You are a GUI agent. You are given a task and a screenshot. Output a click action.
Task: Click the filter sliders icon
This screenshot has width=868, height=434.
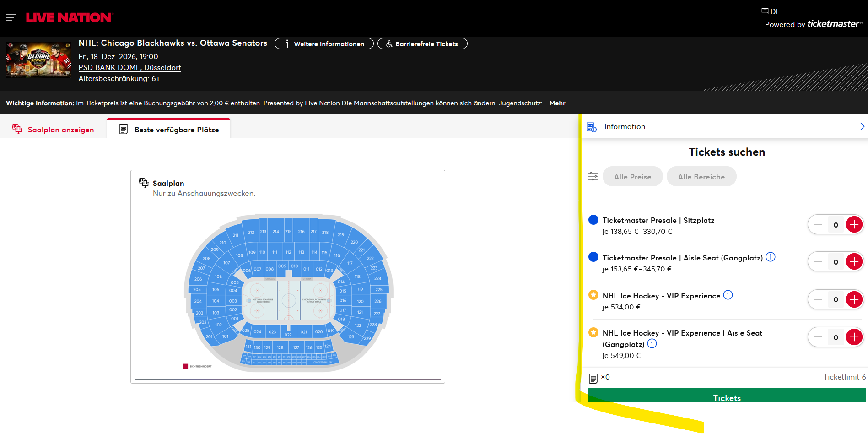click(593, 176)
